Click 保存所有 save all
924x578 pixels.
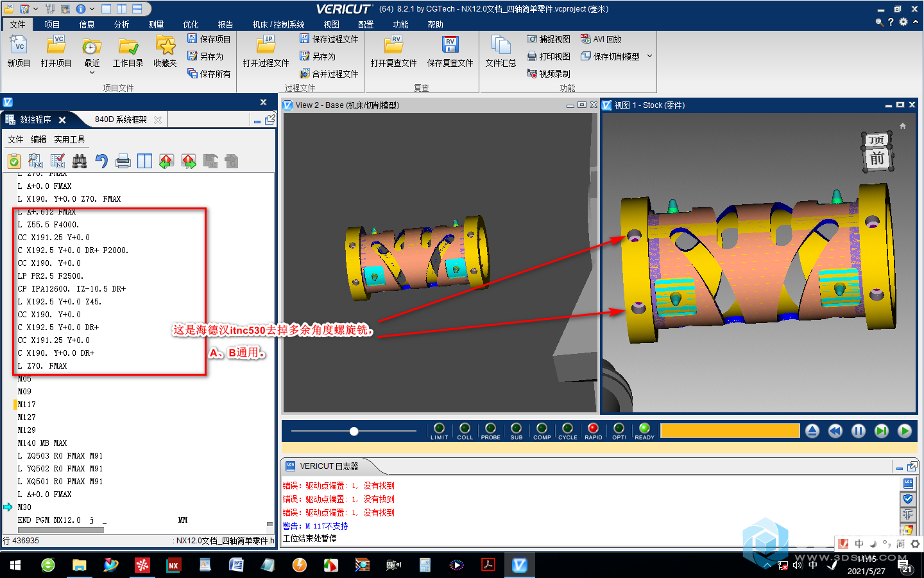coord(209,74)
